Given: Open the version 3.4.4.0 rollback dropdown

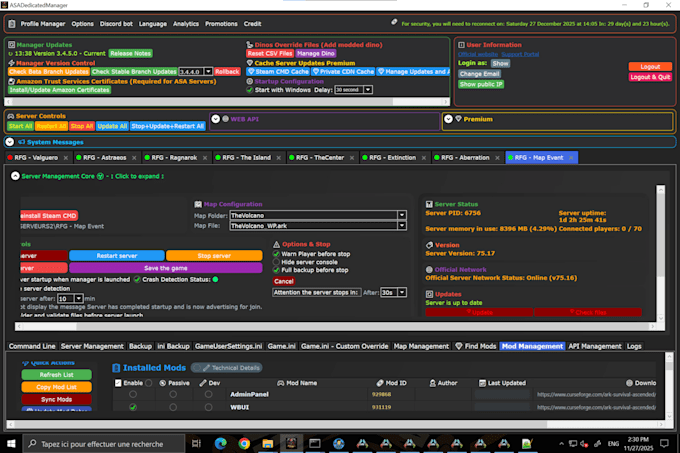Looking at the screenshot, I should (208, 72).
